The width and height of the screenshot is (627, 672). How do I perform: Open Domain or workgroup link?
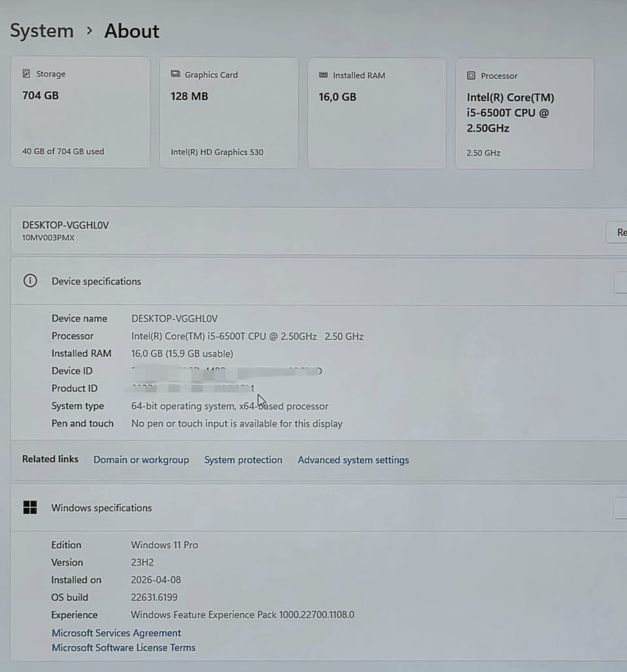(141, 460)
